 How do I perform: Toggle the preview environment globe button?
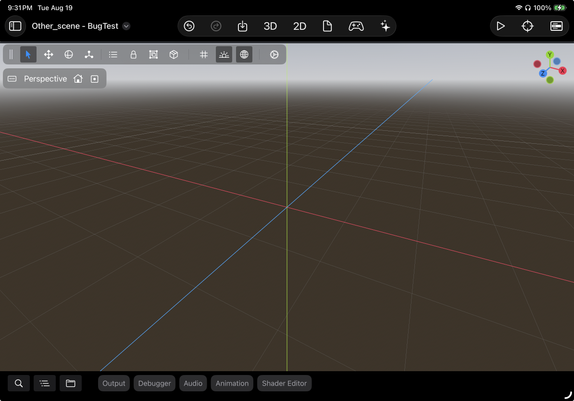coord(244,55)
